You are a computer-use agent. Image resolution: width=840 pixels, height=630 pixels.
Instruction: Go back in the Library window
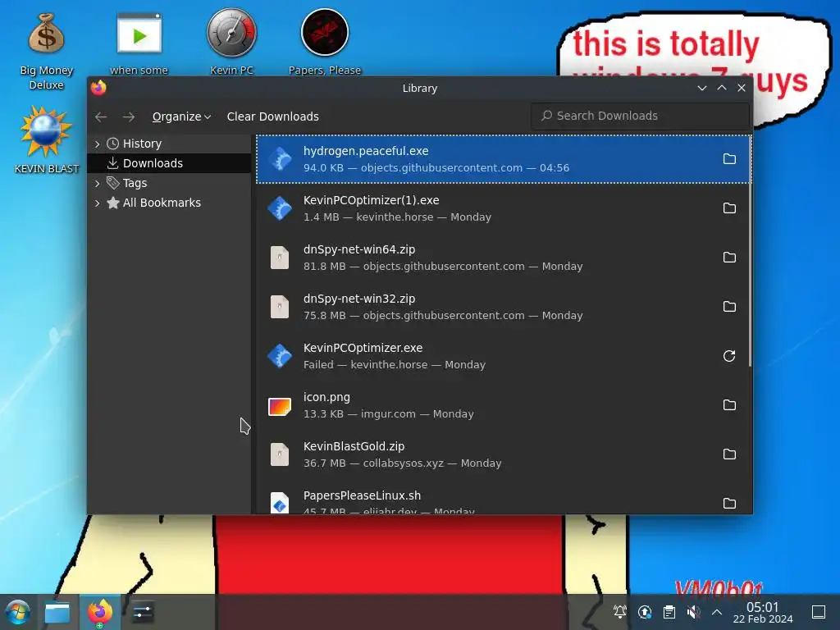coord(101,116)
